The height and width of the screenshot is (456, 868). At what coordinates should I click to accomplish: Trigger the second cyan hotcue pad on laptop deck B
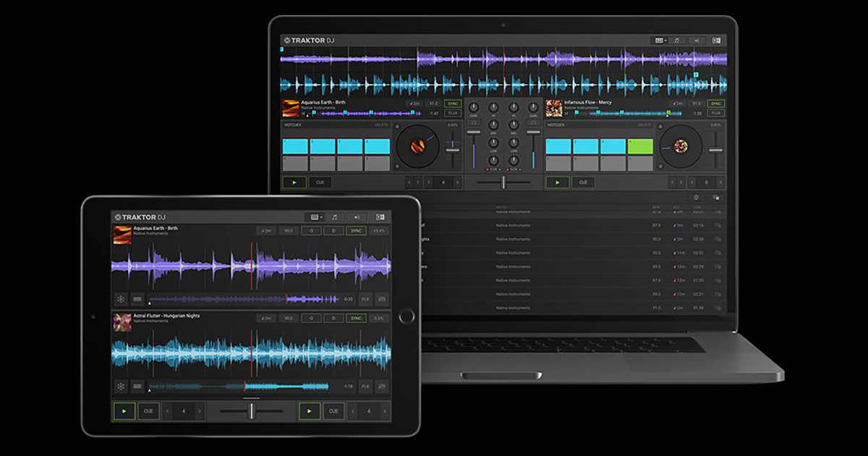[x=585, y=146]
